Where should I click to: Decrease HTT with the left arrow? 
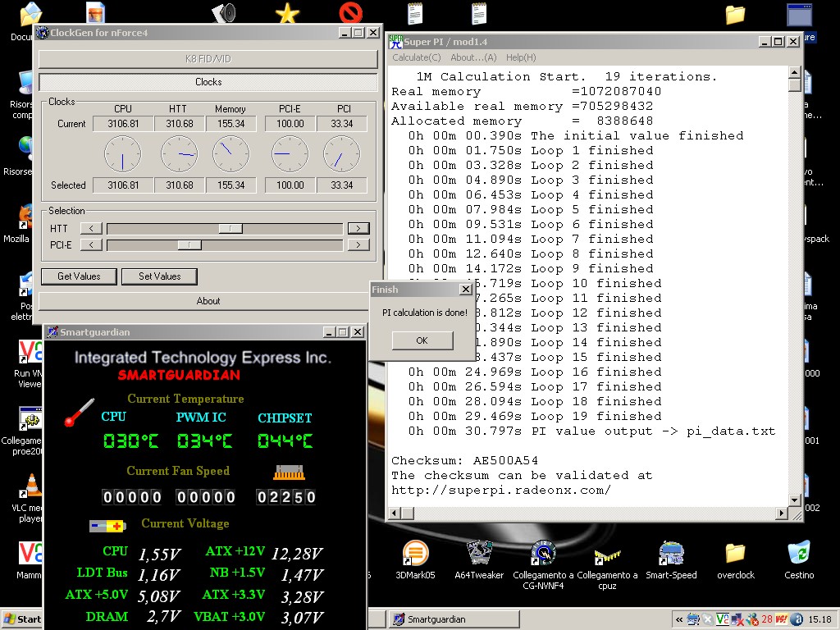point(91,228)
